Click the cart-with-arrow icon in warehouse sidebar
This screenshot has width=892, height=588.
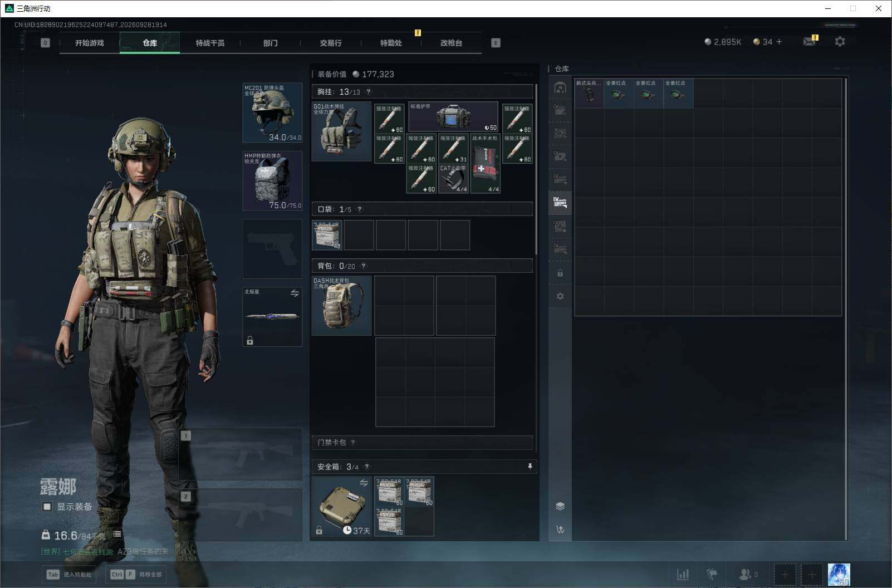tap(560, 530)
